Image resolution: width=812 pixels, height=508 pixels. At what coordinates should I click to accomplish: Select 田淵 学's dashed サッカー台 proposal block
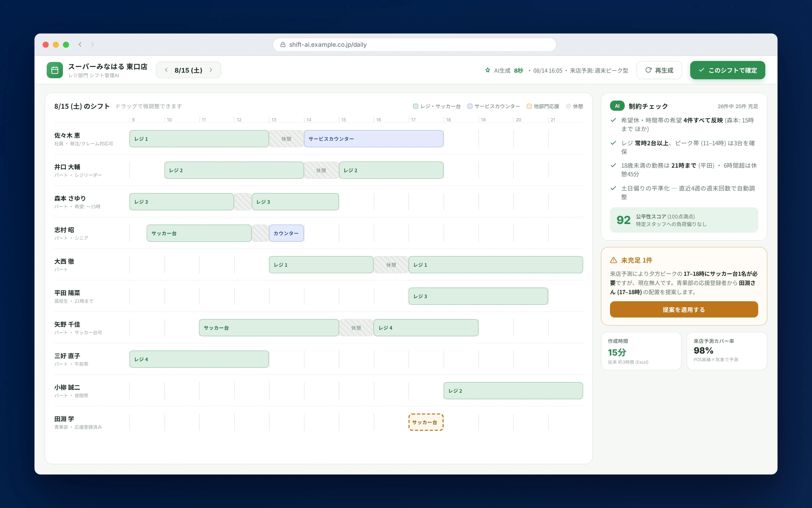(x=426, y=422)
